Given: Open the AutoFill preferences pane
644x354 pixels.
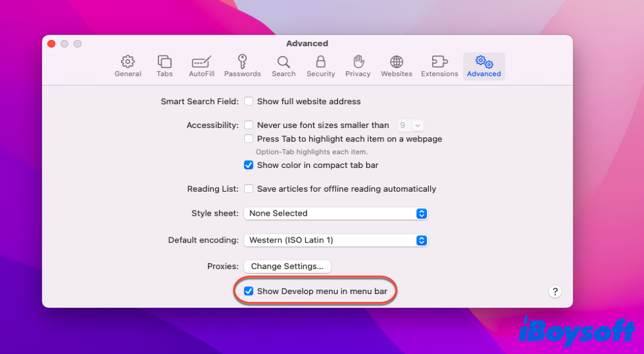Looking at the screenshot, I should click(x=202, y=66).
